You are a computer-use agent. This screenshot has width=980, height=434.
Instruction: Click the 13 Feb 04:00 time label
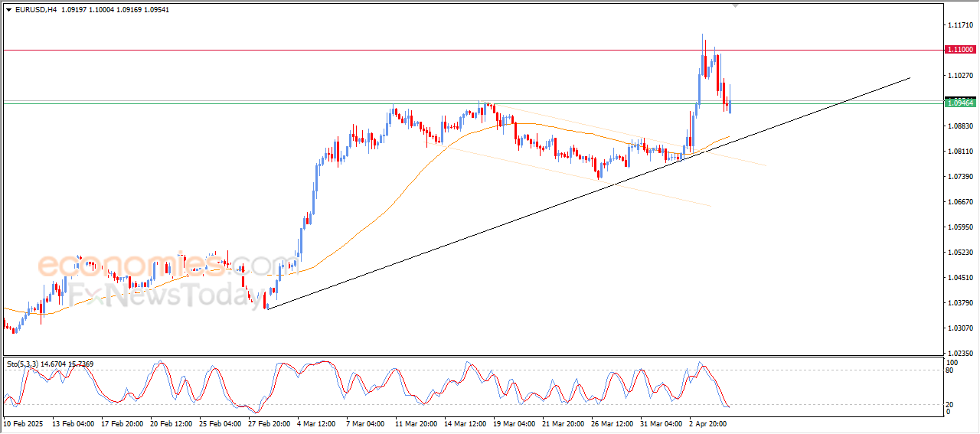(73, 423)
